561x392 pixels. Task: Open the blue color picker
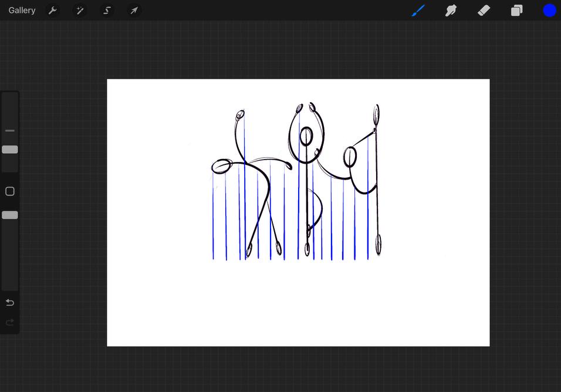pyautogui.click(x=549, y=11)
